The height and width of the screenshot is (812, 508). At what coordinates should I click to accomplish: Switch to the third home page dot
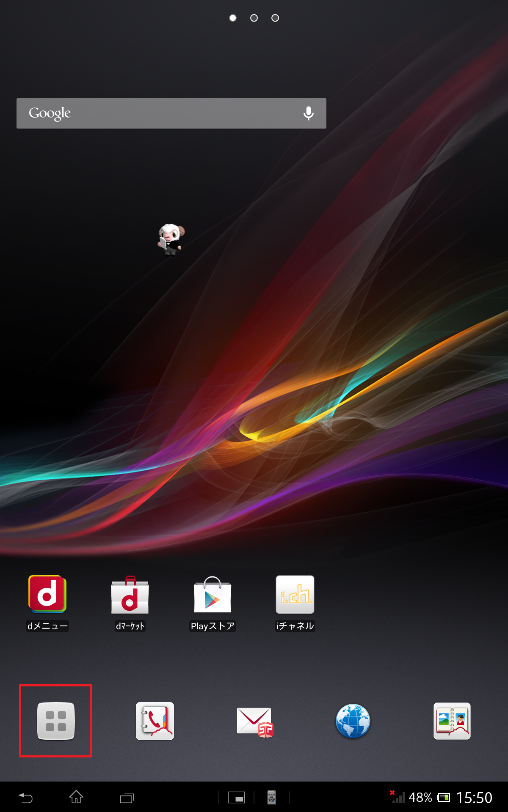click(275, 18)
